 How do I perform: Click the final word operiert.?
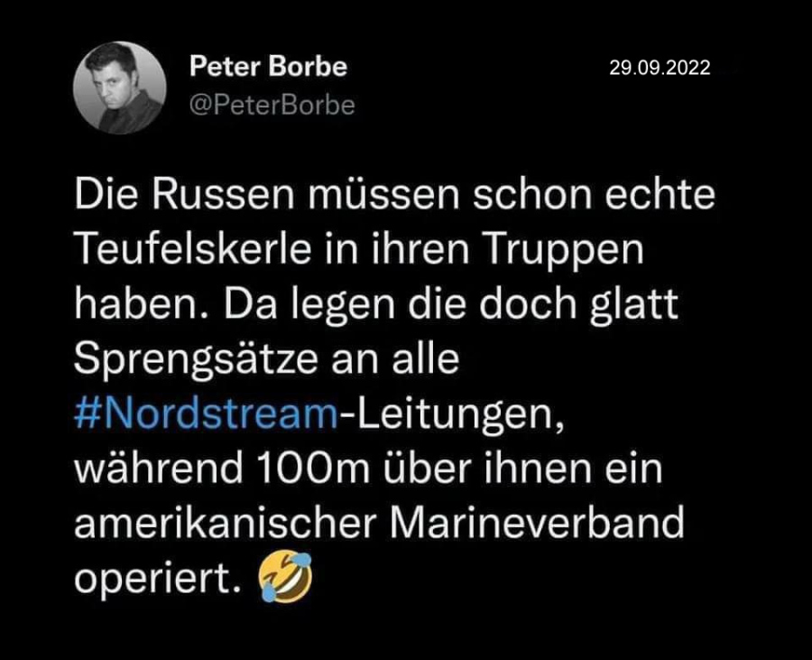159,579
